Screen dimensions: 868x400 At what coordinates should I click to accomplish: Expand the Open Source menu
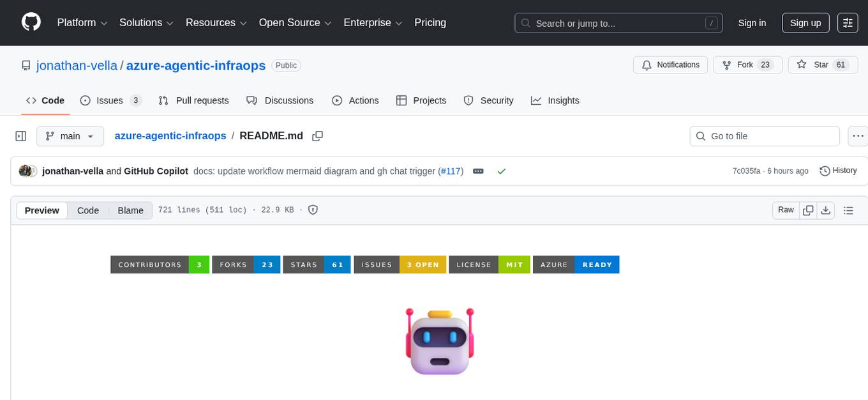tap(295, 22)
